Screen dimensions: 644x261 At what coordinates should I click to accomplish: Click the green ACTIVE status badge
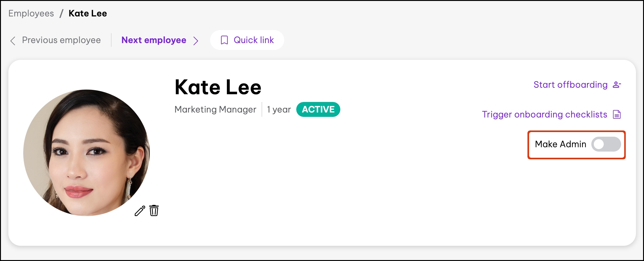318,109
